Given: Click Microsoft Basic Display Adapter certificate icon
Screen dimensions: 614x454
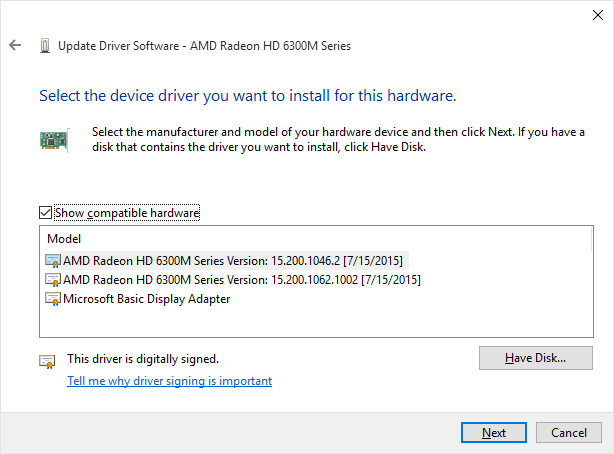Looking at the screenshot, I should [x=53, y=299].
